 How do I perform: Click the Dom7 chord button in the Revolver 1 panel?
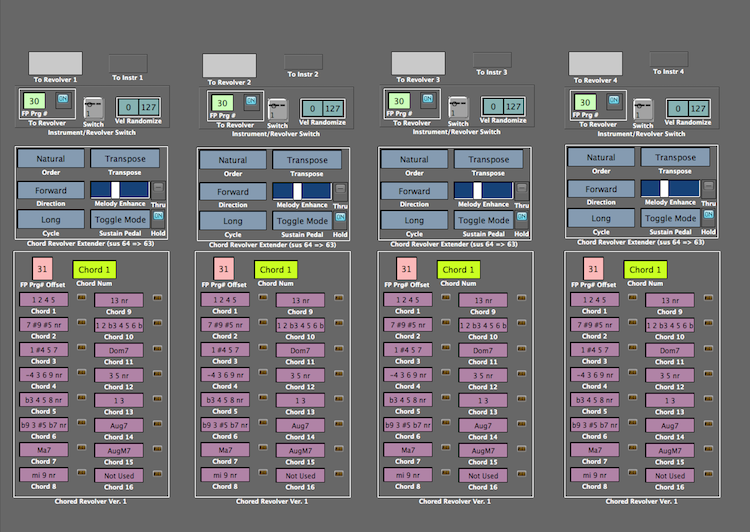click(118, 349)
